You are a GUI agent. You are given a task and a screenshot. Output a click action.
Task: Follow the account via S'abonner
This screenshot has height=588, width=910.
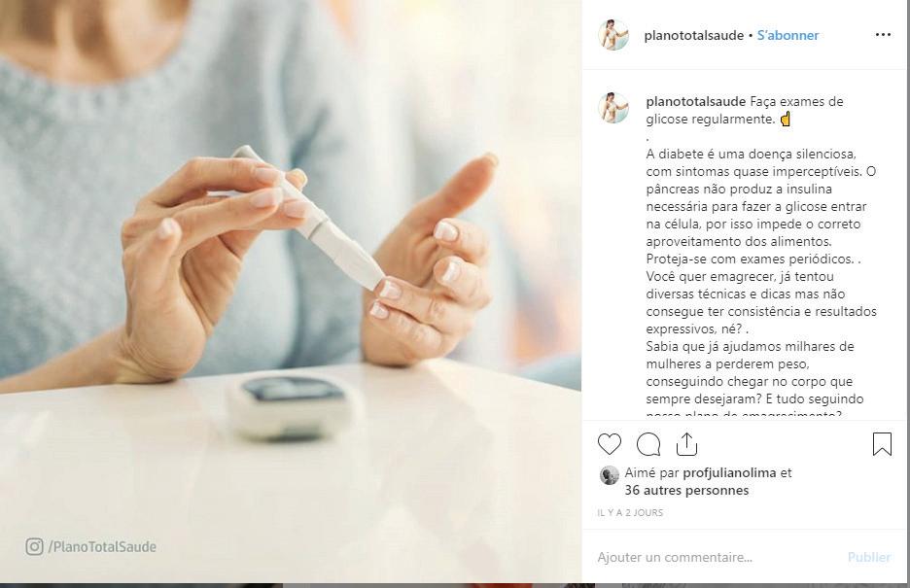point(787,35)
